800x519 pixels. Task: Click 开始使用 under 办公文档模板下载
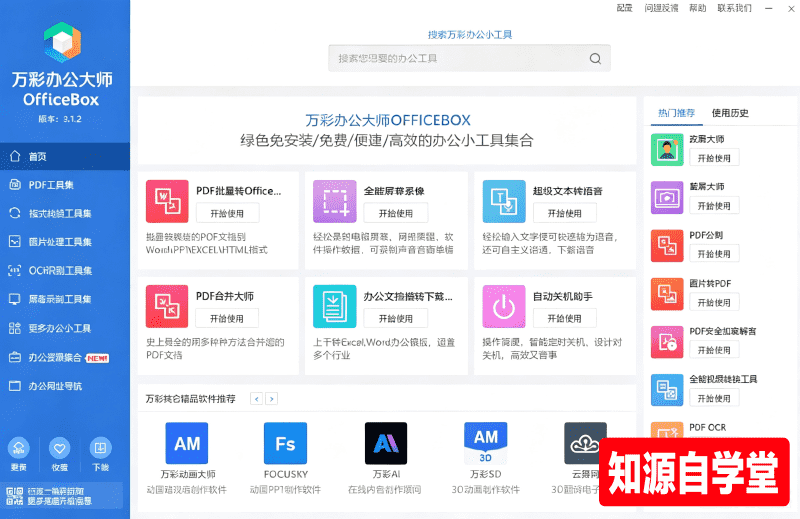point(395,318)
